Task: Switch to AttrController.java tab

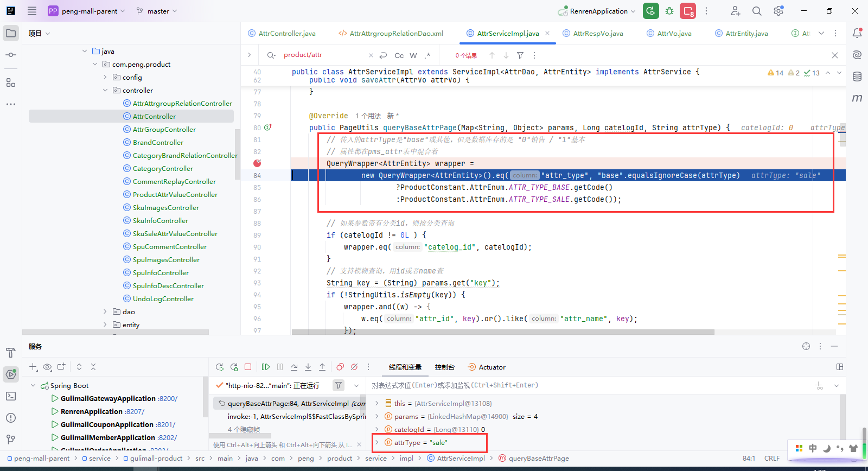Action: (282, 33)
